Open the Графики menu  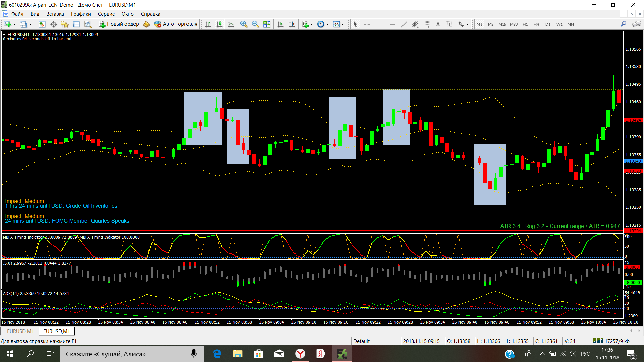click(x=81, y=14)
